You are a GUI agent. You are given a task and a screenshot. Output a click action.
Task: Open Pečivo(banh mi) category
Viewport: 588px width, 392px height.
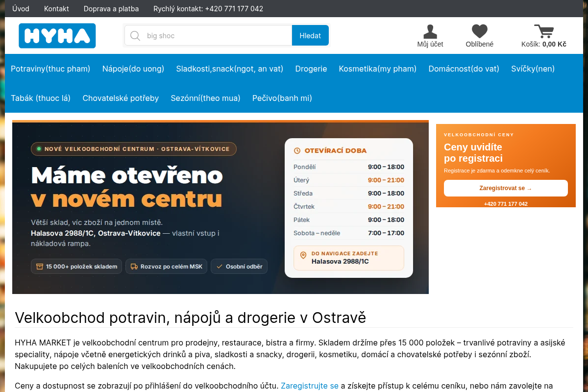[x=282, y=98]
